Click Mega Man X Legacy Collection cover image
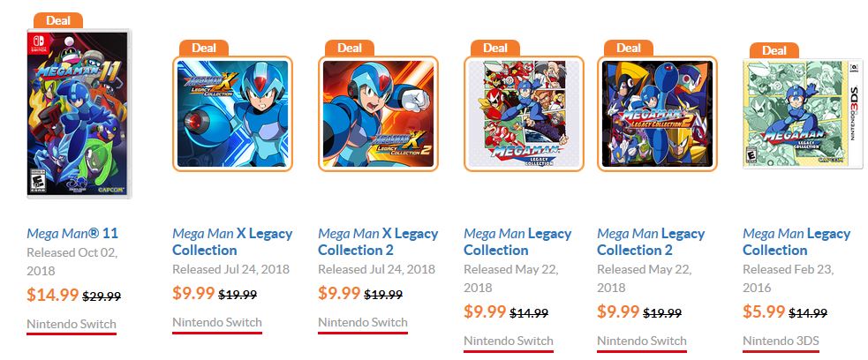Viewport: 868px width, 360px height. (232, 113)
